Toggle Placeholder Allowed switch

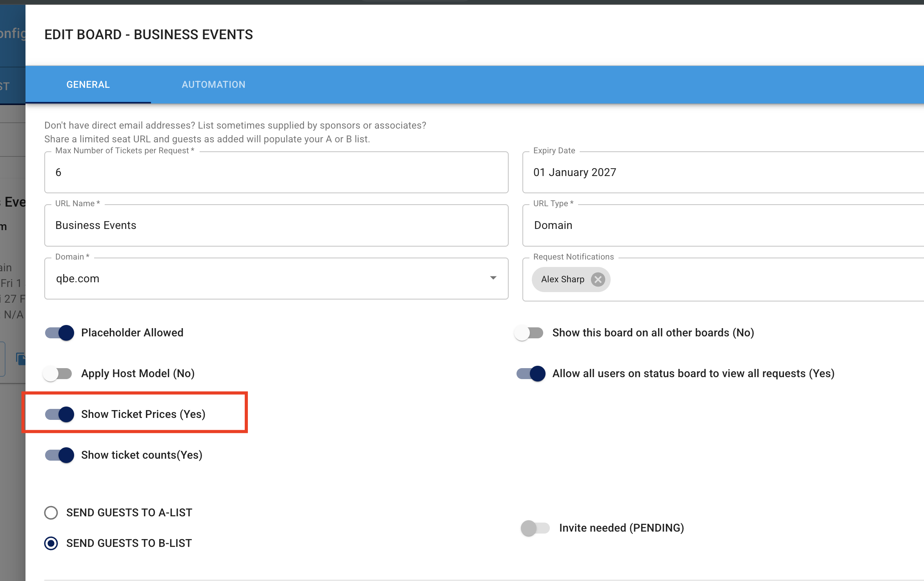pos(60,333)
